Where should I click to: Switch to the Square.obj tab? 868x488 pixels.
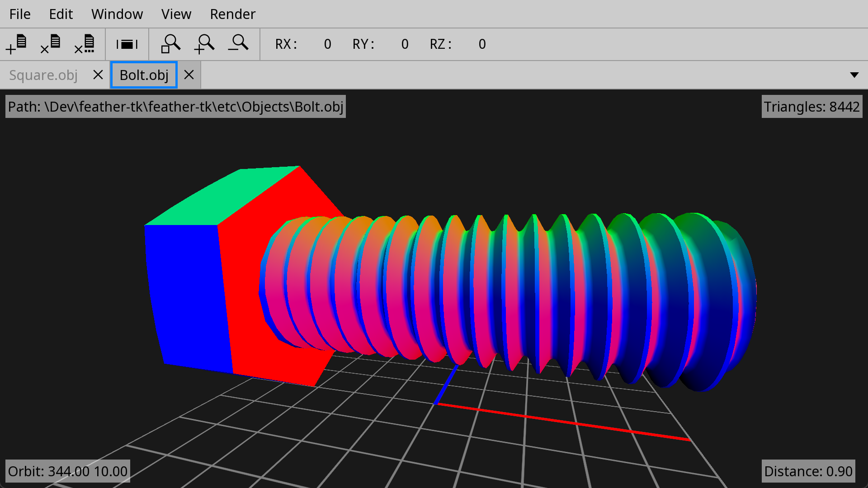point(43,75)
